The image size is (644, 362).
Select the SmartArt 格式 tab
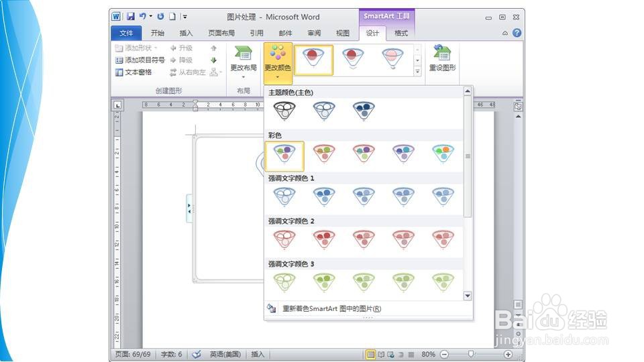[401, 33]
